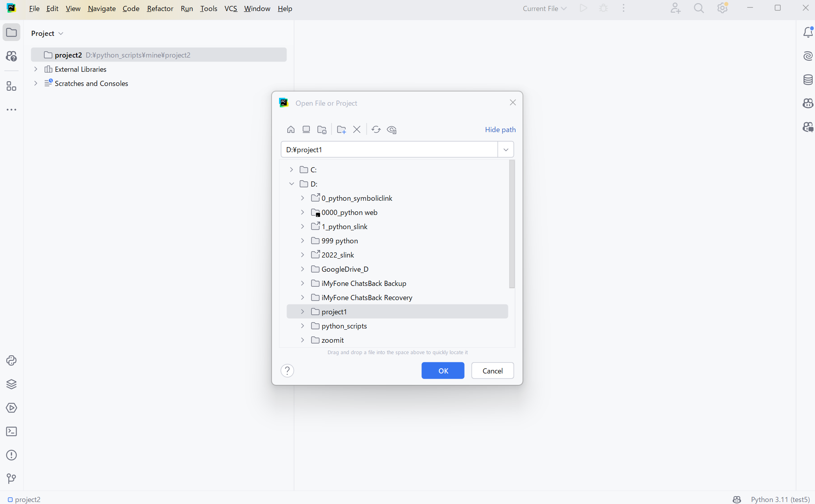
Task: Open the Python Console tool window
Action: (11, 360)
